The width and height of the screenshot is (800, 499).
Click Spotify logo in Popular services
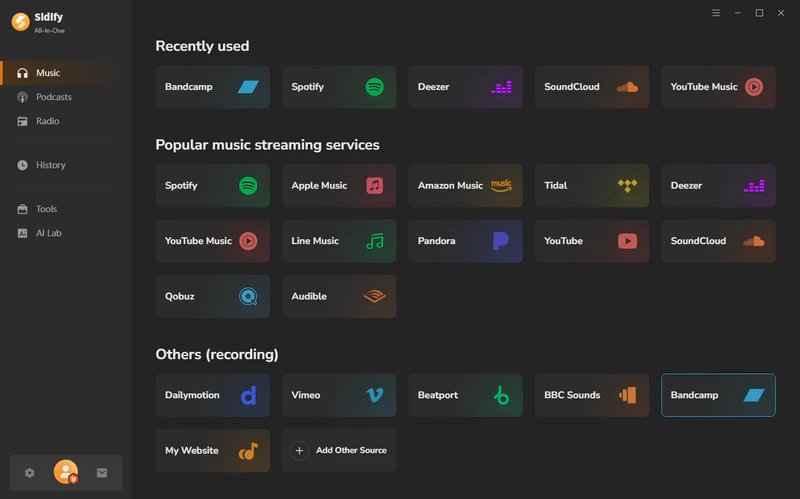[x=248, y=186]
